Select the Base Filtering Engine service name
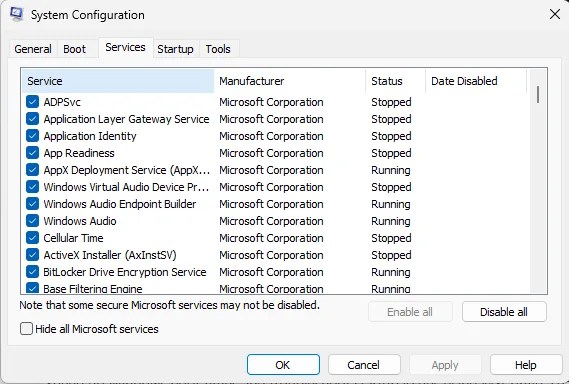Viewport: 569px width, 384px height. 93,289
